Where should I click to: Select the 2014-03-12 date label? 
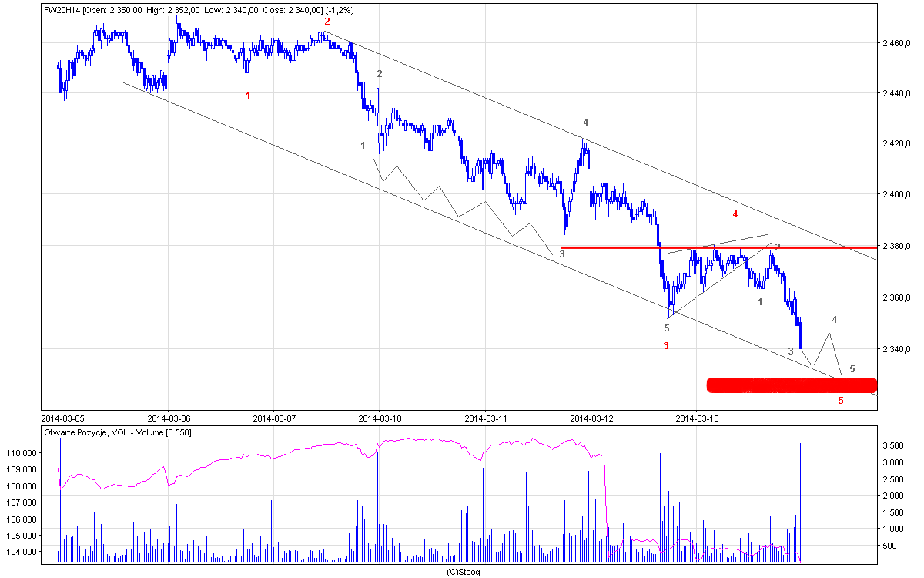[591, 418]
